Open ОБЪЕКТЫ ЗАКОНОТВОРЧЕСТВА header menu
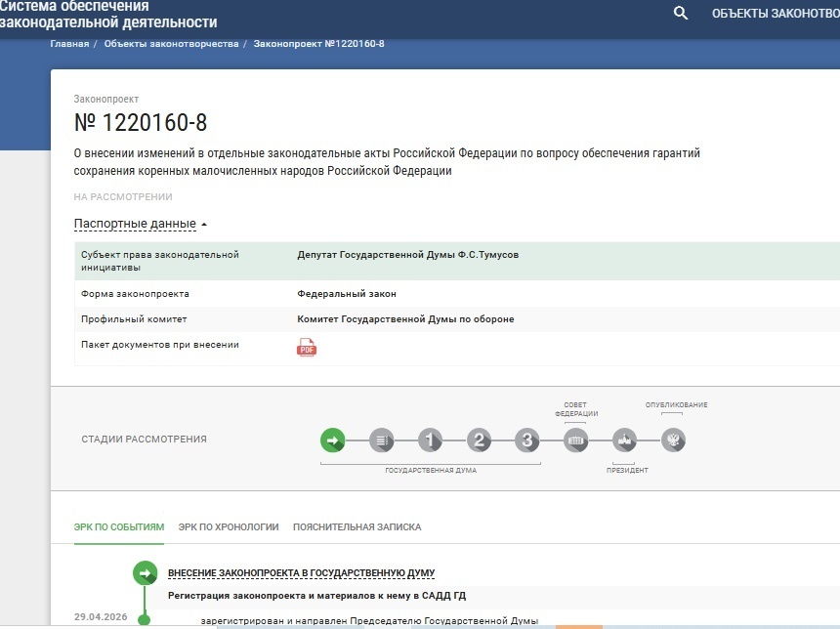Screen dimensions: 840x629 (x=776, y=14)
